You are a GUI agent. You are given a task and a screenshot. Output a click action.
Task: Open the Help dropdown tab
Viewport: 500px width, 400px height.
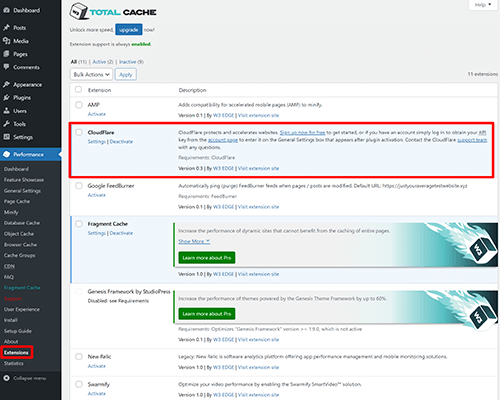(483, 5)
